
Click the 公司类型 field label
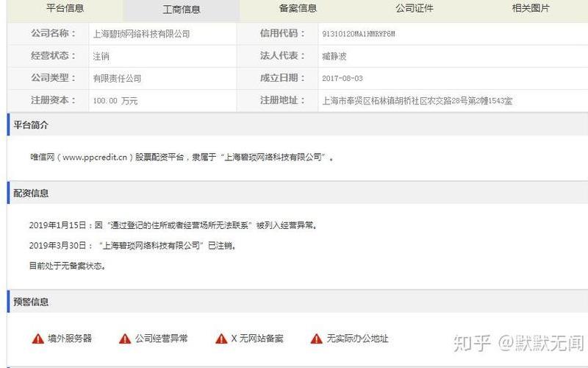click(53, 78)
